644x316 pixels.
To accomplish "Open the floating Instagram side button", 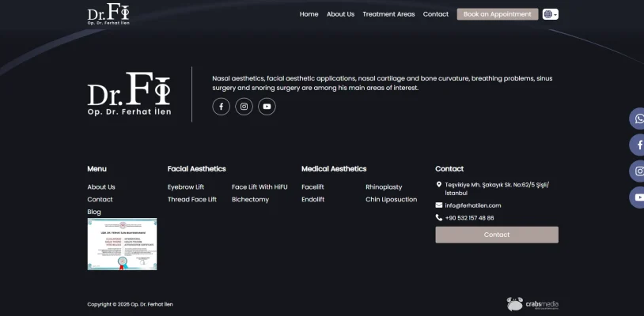I will click(638, 171).
